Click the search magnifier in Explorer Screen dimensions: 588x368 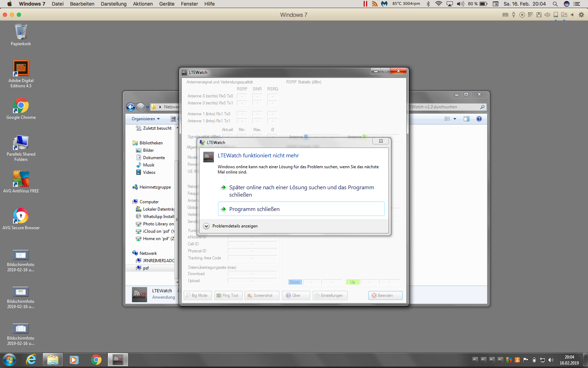482,107
